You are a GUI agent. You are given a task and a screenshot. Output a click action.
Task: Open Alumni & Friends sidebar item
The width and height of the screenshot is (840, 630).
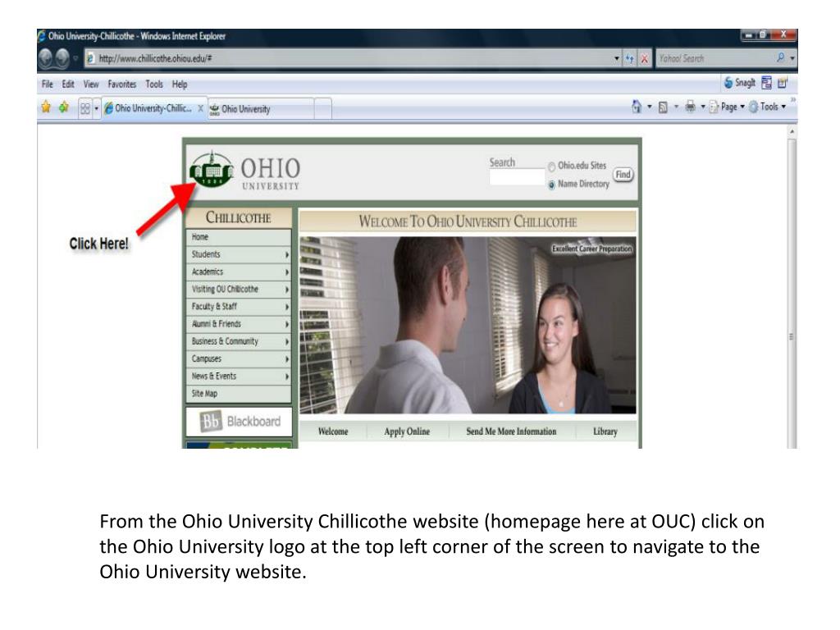[239, 324]
